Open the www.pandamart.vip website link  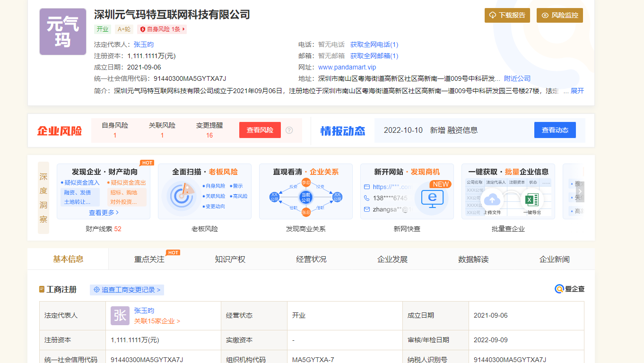(347, 67)
